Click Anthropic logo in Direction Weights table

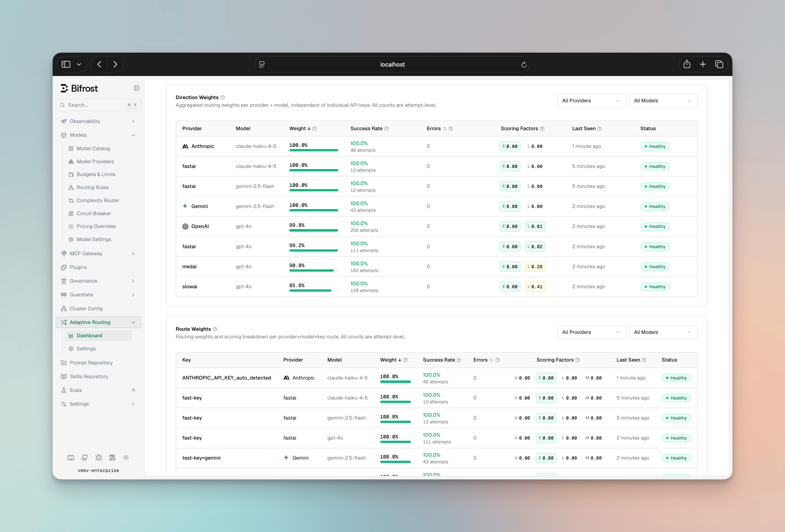pyautogui.click(x=185, y=146)
